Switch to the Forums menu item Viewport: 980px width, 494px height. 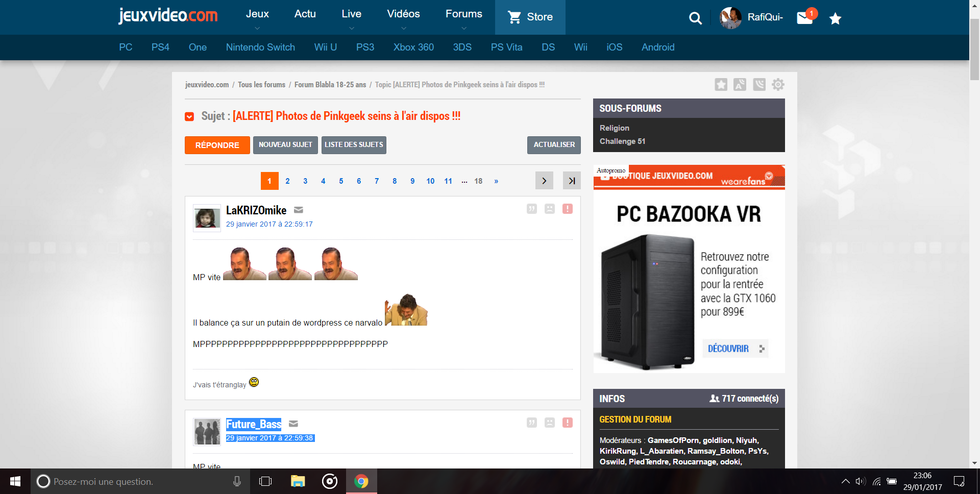(x=463, y=14)
